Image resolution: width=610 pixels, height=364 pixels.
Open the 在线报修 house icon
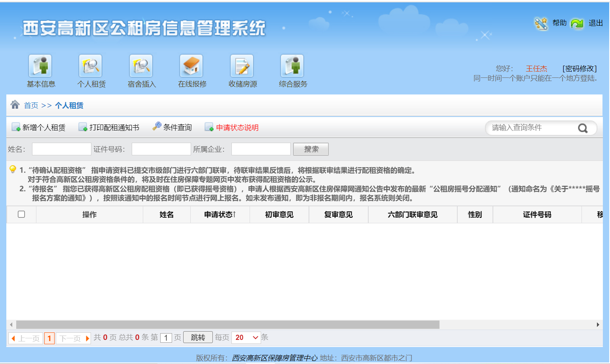pos(191,66)
